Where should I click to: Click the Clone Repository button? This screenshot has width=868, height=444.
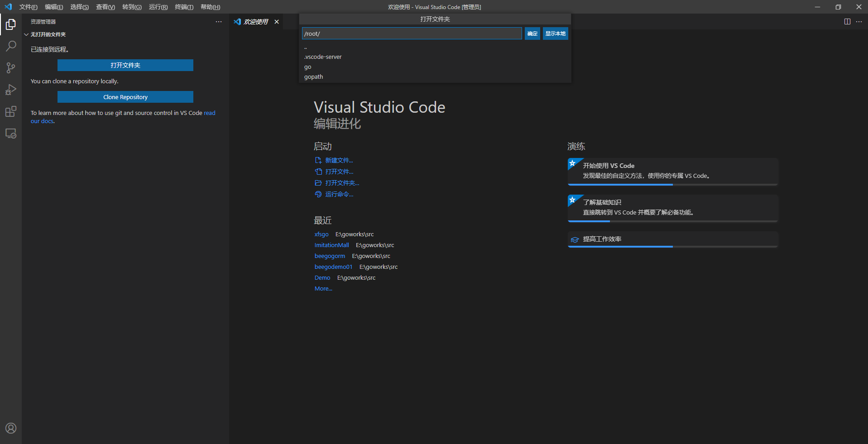(125, 97)
